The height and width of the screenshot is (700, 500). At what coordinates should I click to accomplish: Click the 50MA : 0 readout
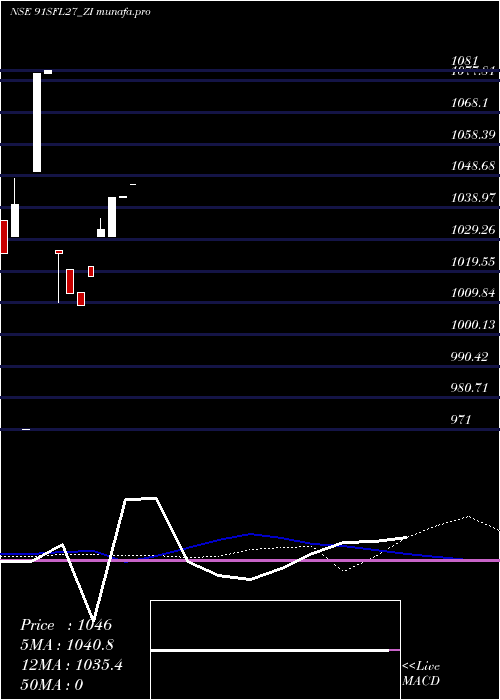[x=52, y=685]
